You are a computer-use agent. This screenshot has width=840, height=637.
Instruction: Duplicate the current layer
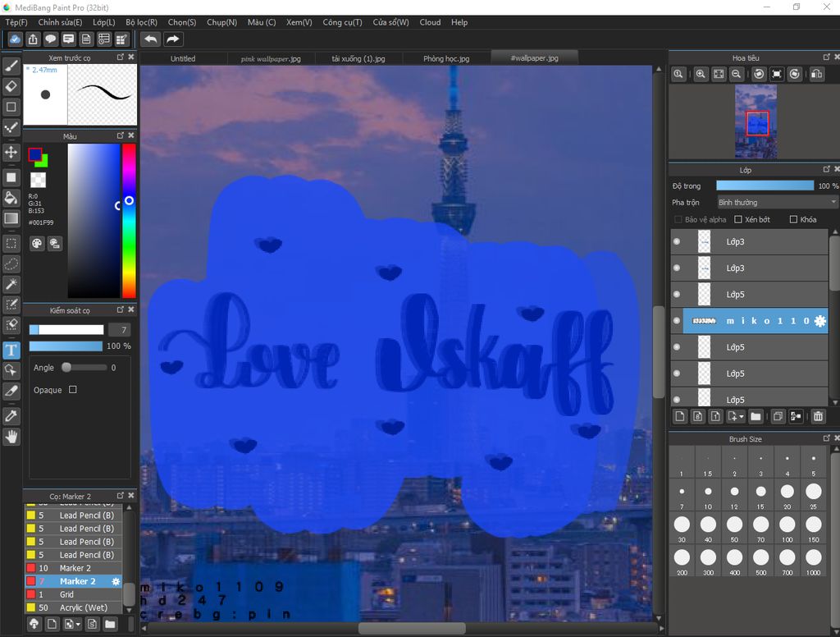point(778,417)
